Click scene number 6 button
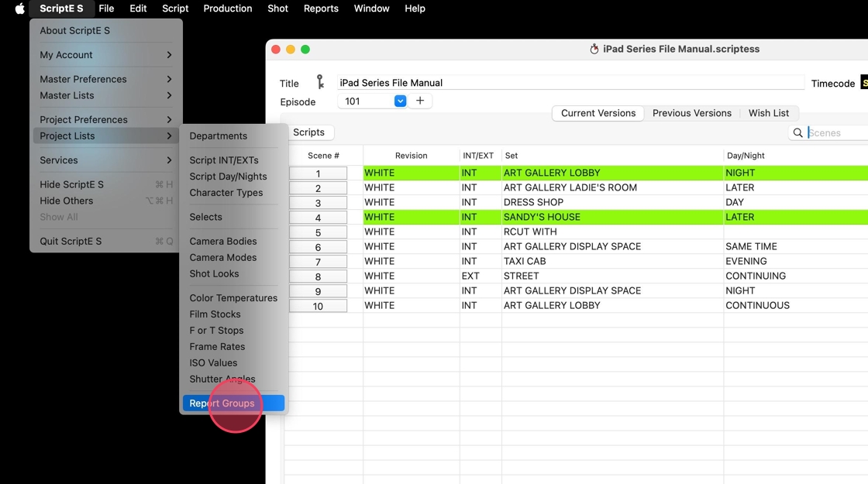 tap(318, 247)
